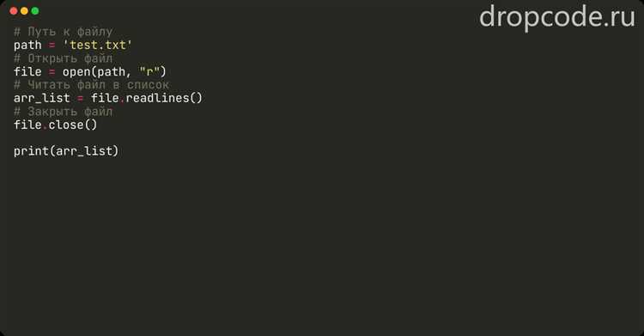Click the comment 'Читать файл в список'
The height and width of the screenshot is (336, 644).
[x=91, y=85]
